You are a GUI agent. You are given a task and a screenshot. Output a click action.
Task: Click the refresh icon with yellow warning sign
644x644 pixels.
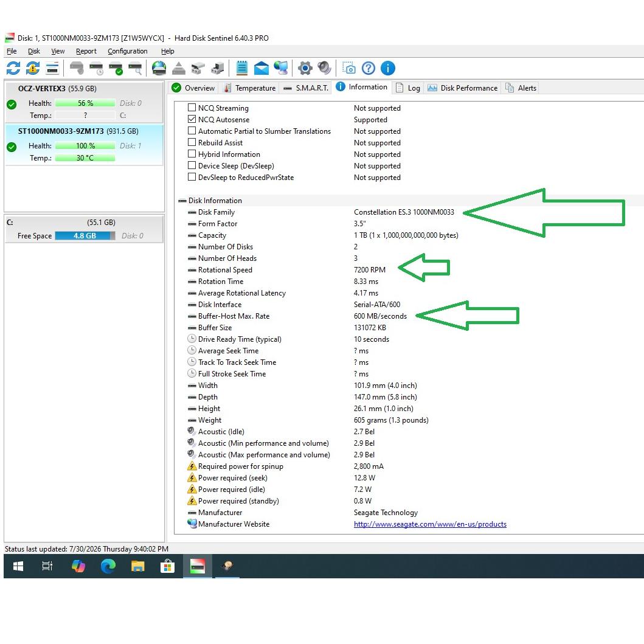[x=33, y=68]
